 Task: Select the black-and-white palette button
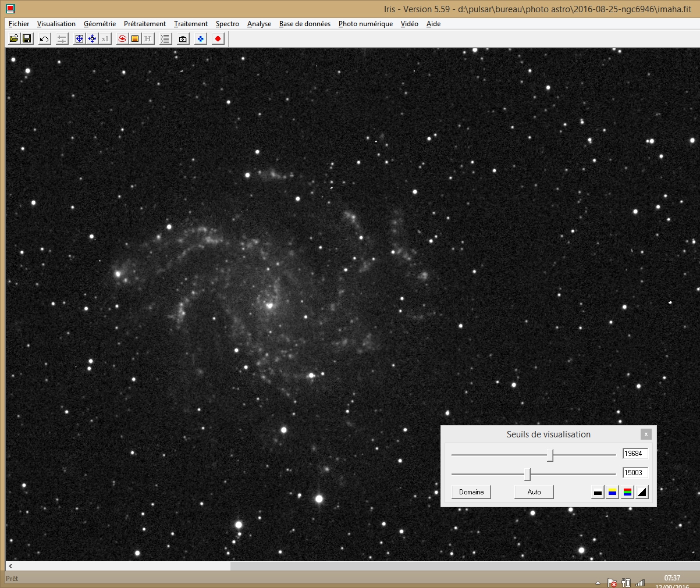(598, 492)
